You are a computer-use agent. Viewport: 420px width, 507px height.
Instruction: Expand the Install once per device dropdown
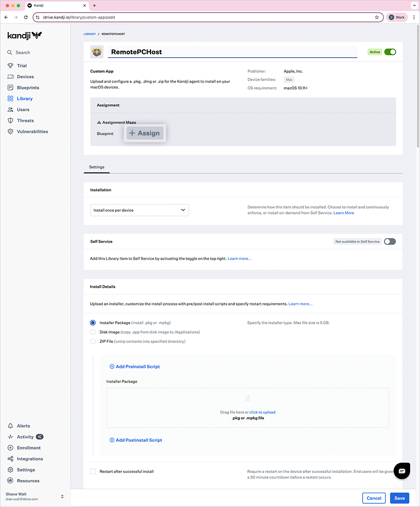(140, 210)
